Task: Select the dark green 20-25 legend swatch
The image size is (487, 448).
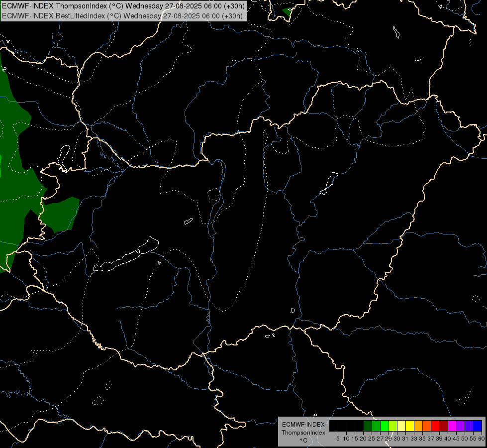Action: [x=368, y=426]
